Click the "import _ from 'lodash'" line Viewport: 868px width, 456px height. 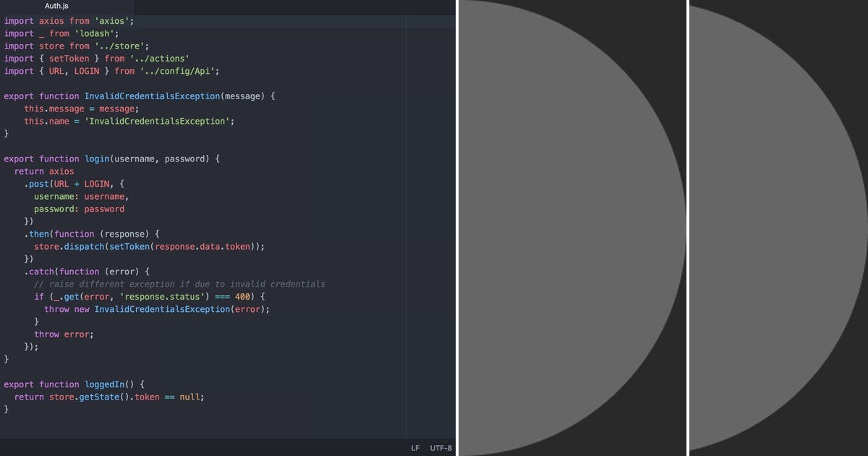tap(61, 33)
